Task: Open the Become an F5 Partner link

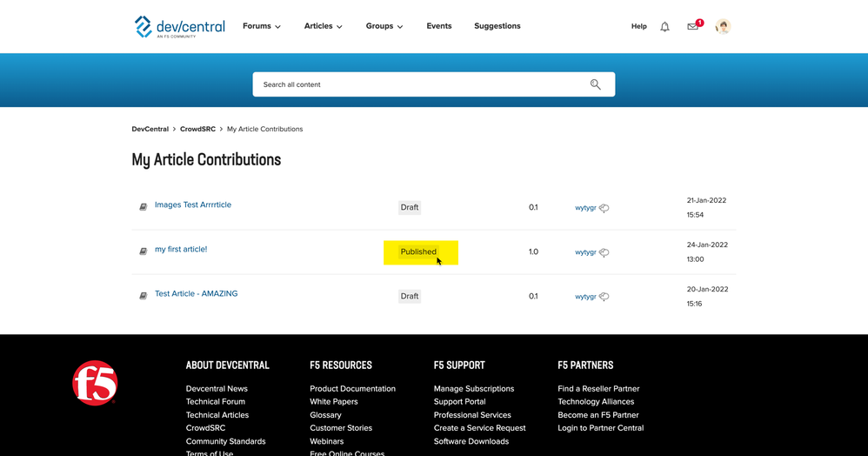Action: (598, 415)
